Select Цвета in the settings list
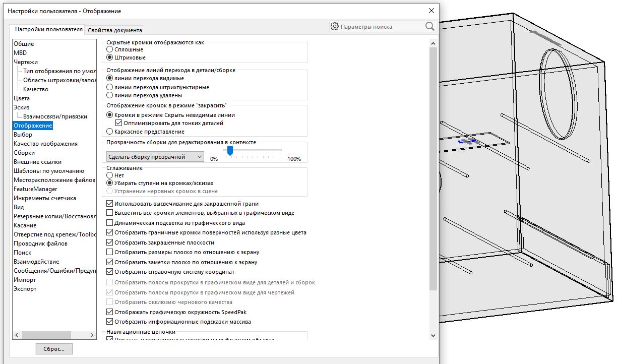Viewport: 618px width, 364px height. click(22, 98)
